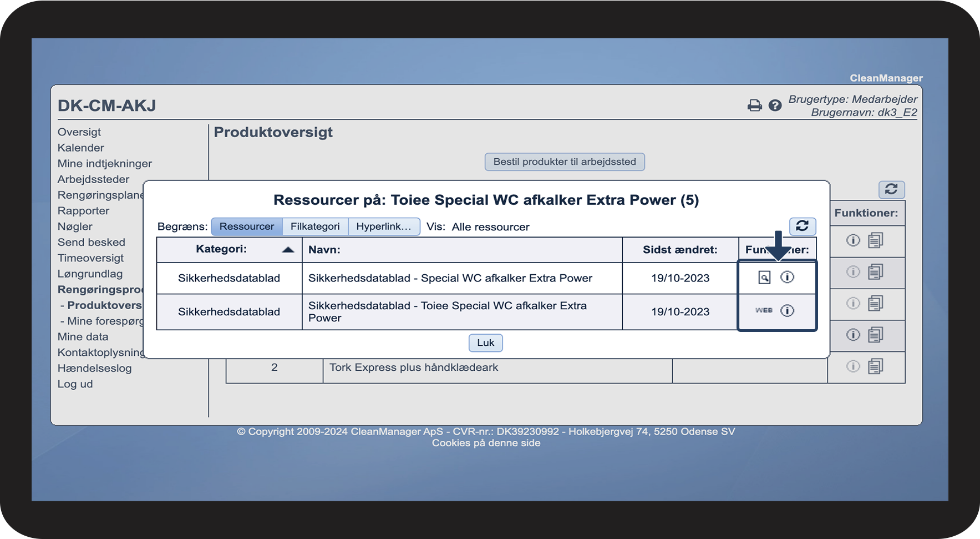Open info icon in Tork Express plus row

pyautogui.click(x=853, y=366)
